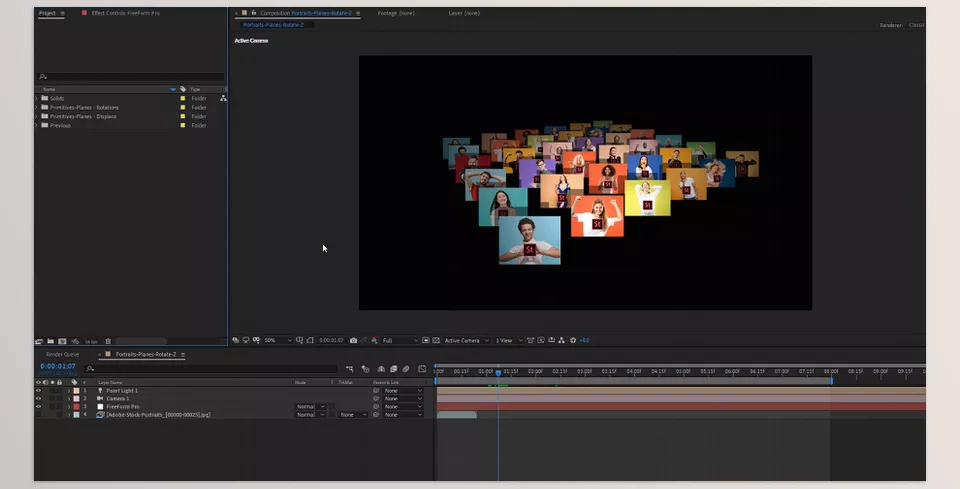The width and height of the screenshot is (960, 489).
Task: Switch to Effect Controls FreeForm Pro tab
Action: 126,13
